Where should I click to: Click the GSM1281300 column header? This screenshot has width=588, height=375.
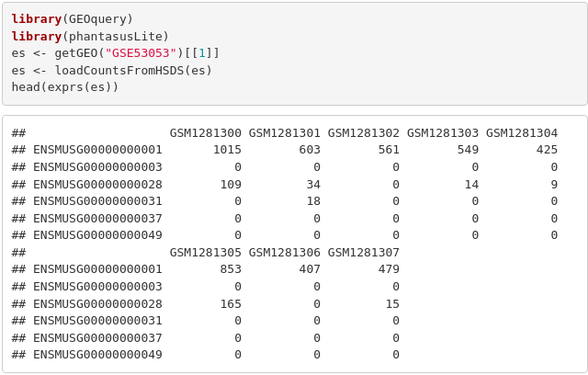206,133
